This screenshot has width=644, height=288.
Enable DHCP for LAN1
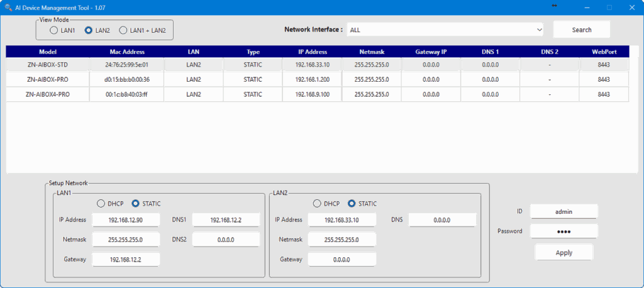[101, 204]
